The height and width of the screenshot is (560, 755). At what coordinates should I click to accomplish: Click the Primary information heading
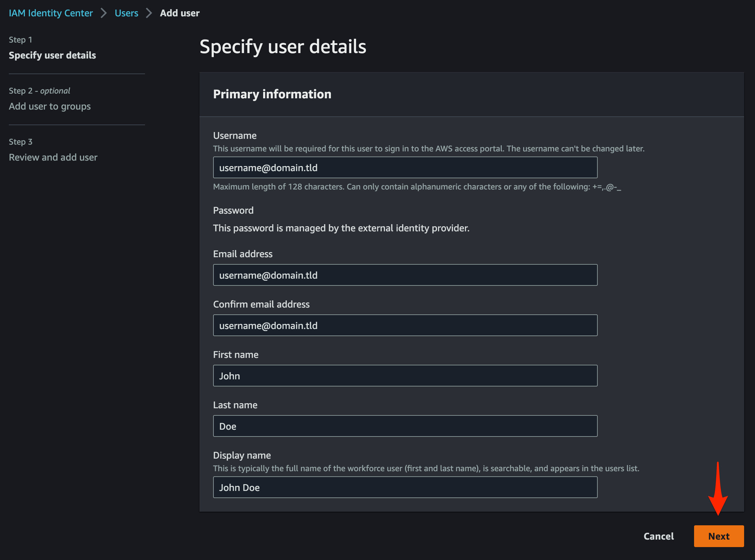pos(272,94)
